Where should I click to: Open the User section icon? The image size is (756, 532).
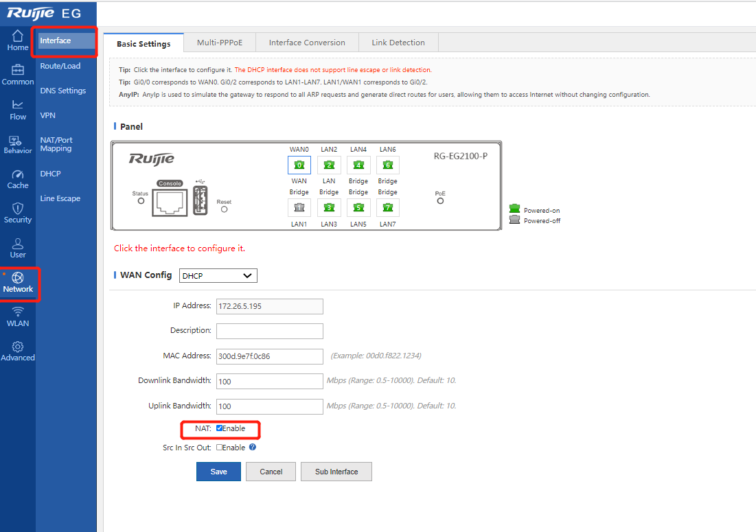[x=17, y=244]
